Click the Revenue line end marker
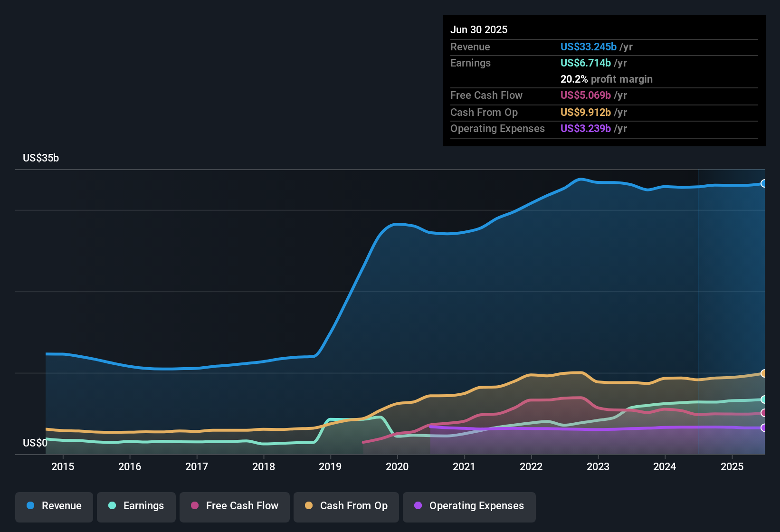The width and height of the screenshot is (780, 532). (764, 183)
